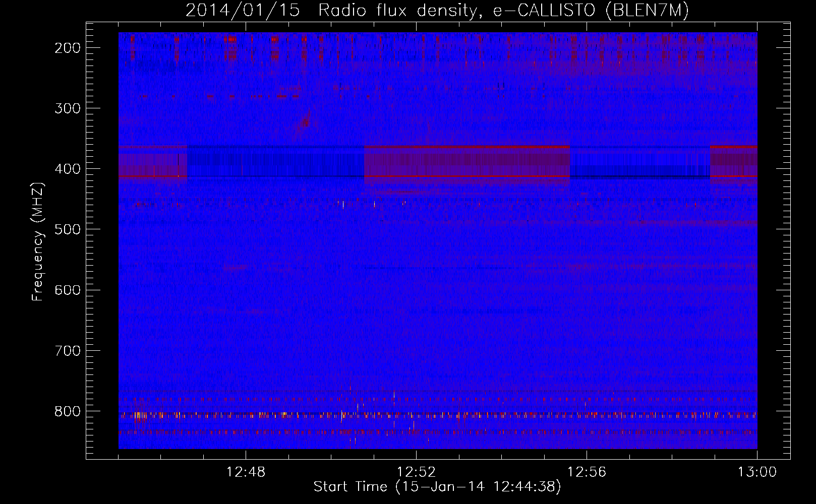Image resolution: width=816 pixels, height=504 pixels.
Task: Click the 800 frequency tick label
Action: [67, 411]
